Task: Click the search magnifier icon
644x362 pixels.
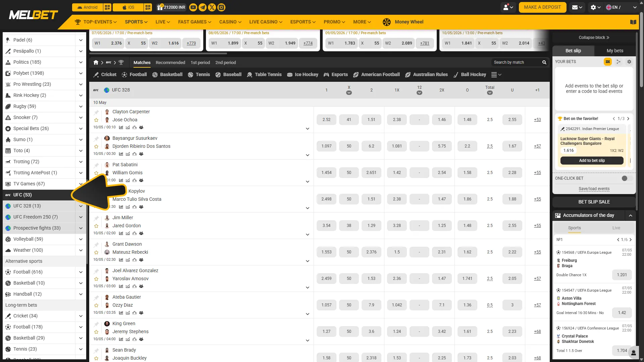Action: 544,63
